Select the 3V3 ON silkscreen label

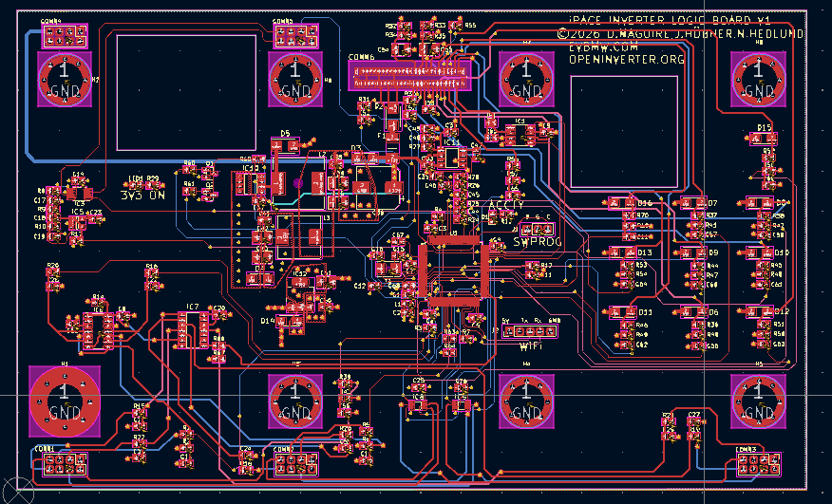(x=142, y=195)
